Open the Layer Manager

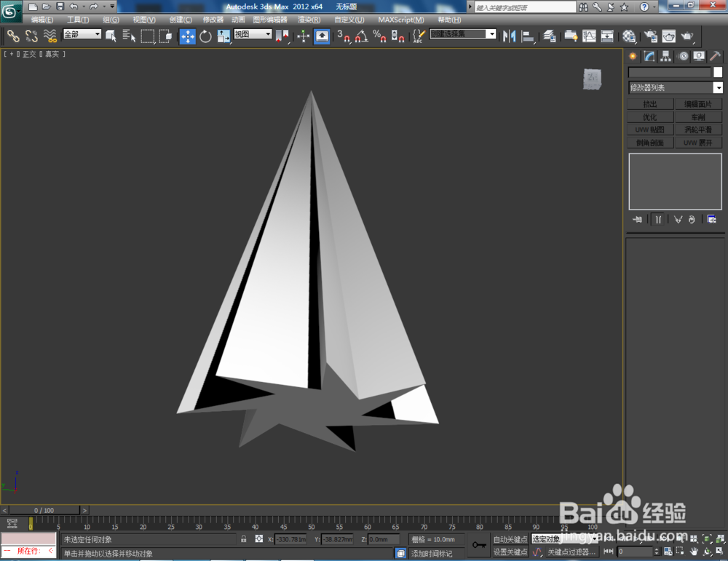550,36
